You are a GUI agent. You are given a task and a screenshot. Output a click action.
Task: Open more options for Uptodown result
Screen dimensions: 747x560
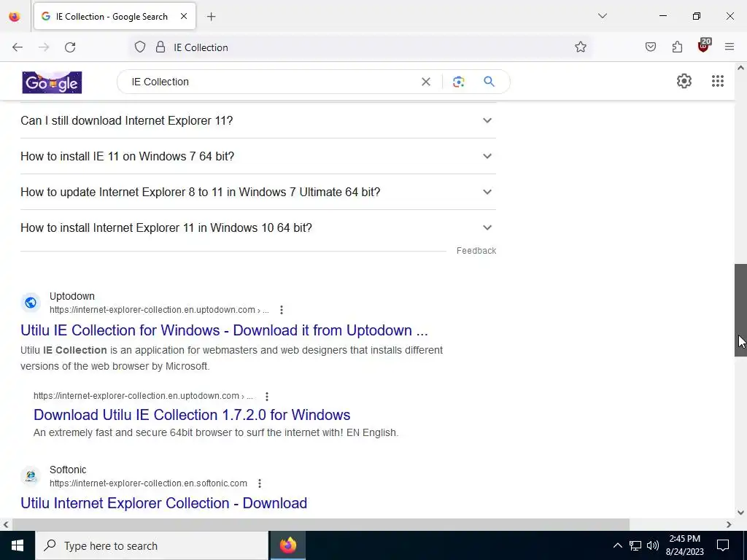[282, 310]
